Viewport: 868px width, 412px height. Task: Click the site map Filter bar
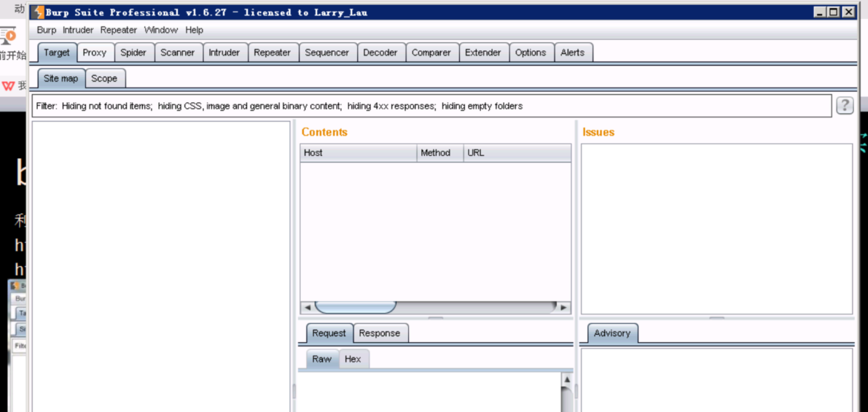[x=431, y=106]
